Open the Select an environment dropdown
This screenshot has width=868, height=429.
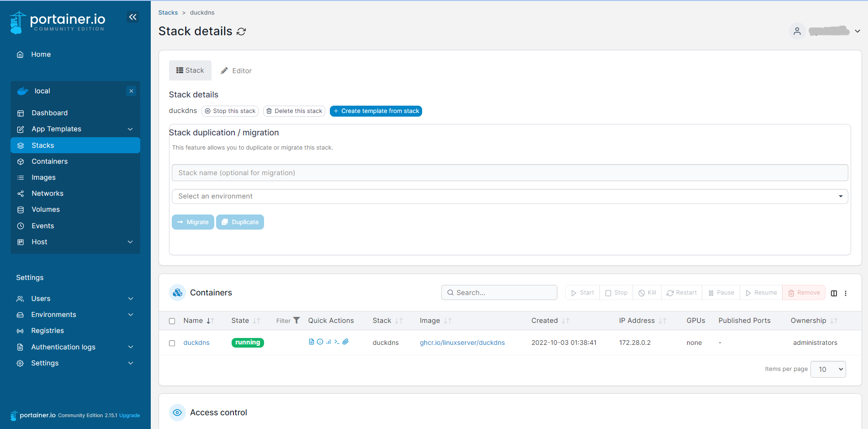(510, 196)
